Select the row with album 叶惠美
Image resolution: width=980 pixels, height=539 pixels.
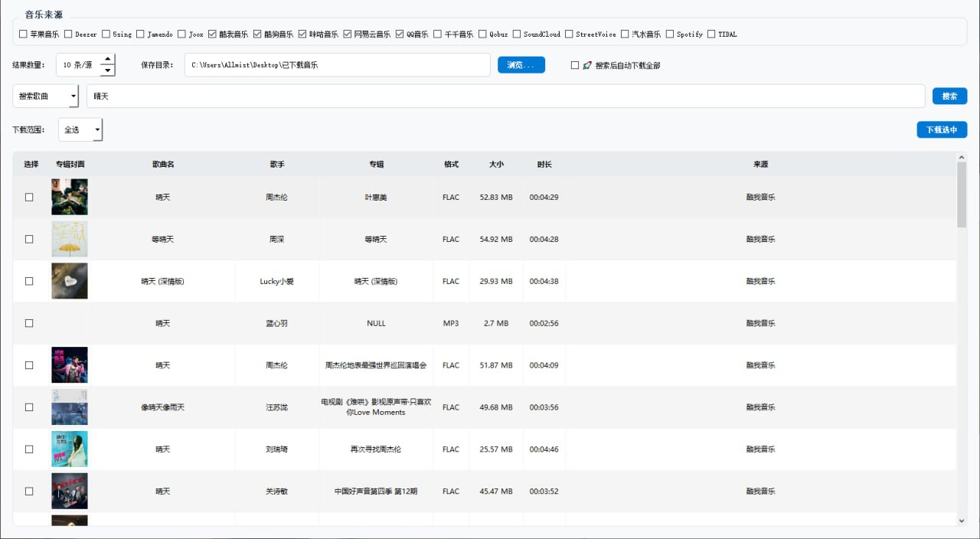coord(29,197)
